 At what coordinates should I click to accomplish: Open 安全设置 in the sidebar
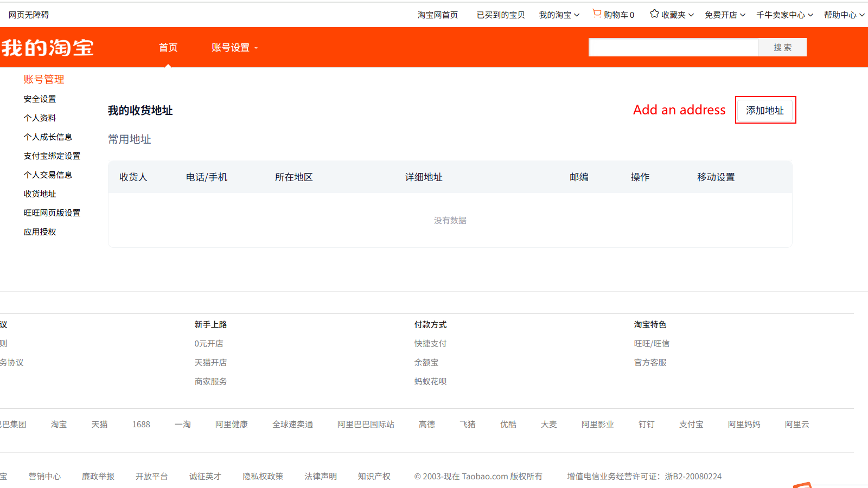pyautogui.click(x=40, y=99)
